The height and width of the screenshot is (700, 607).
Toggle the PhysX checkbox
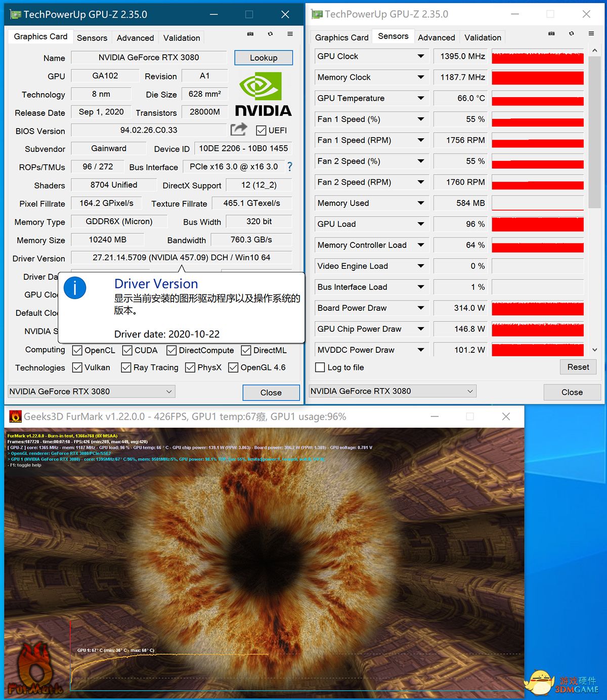pos(190,367)
